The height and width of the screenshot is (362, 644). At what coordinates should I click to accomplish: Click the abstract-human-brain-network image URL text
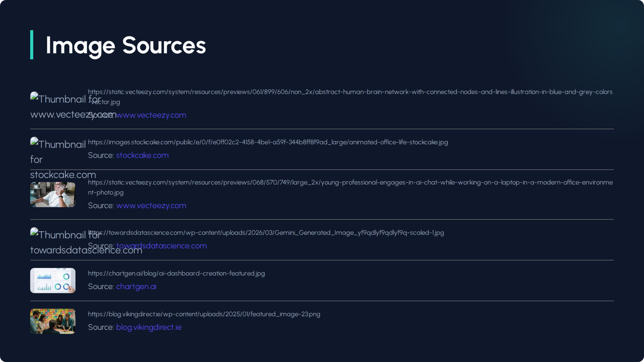[350, 97]
